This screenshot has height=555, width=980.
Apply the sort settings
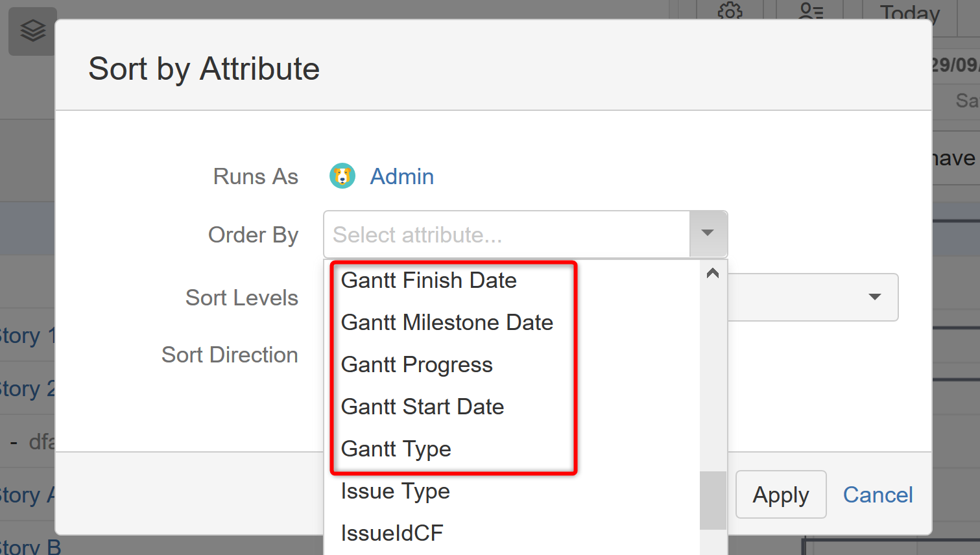781,494
